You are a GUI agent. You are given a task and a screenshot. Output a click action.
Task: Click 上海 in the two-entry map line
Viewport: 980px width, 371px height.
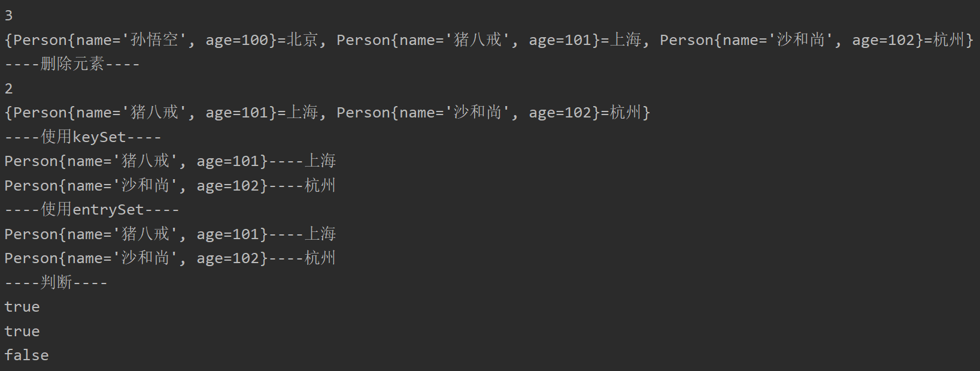tap(302, 113)
